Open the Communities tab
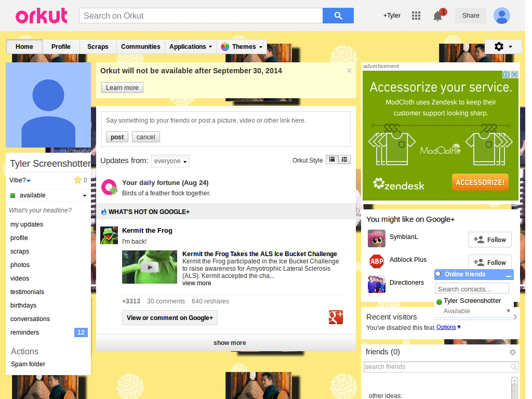Viewport: 532px width, 399px height. pos(140,47)
